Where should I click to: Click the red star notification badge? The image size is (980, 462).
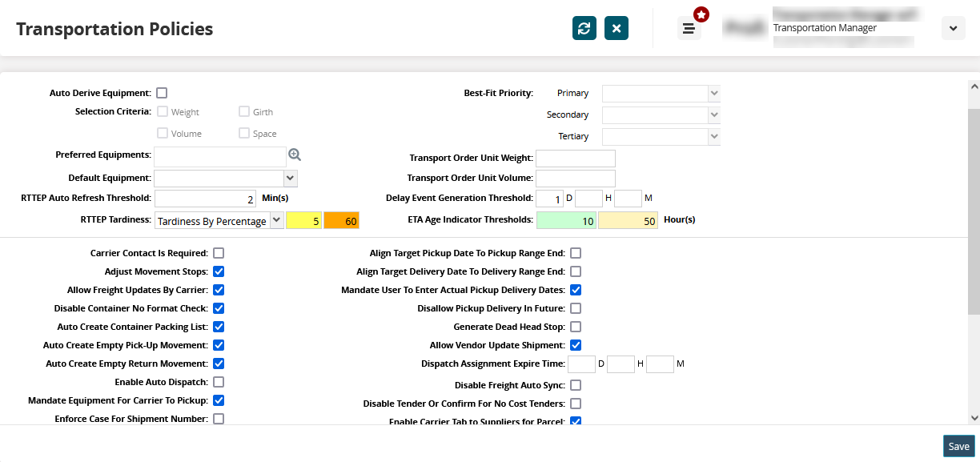pos(701,14)
